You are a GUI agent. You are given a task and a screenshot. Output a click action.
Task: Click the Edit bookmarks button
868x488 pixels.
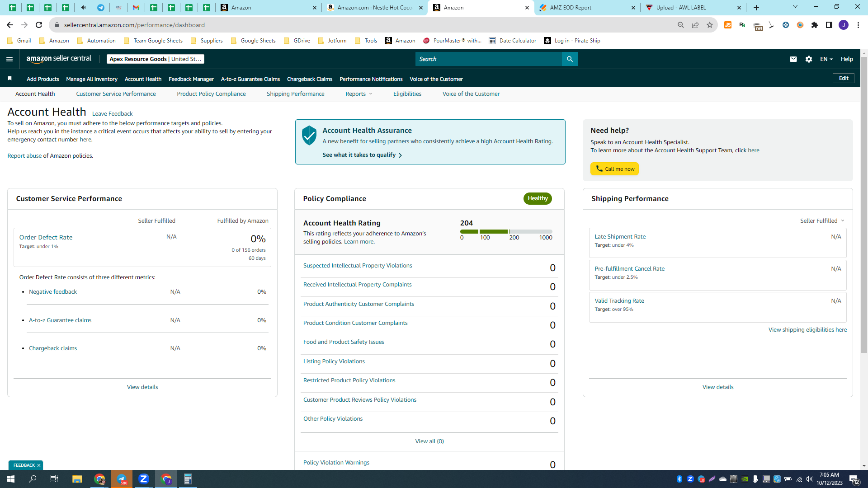click(x=844, y=78)
